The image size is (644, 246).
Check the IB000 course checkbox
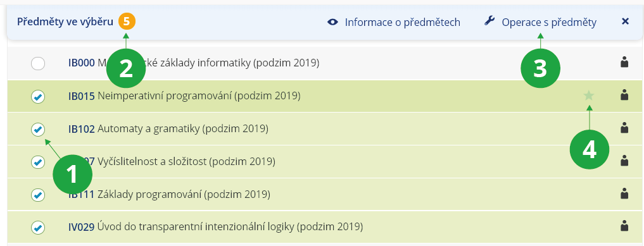coord(38,63)
